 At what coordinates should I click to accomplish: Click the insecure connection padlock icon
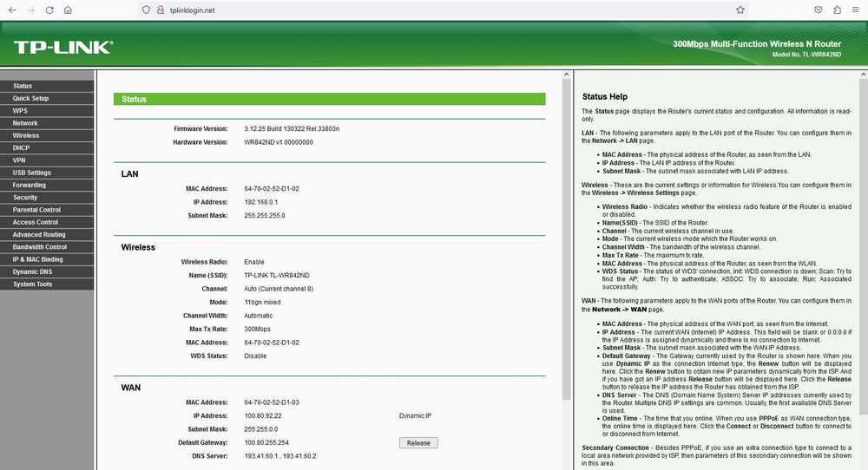coord(161,10)
